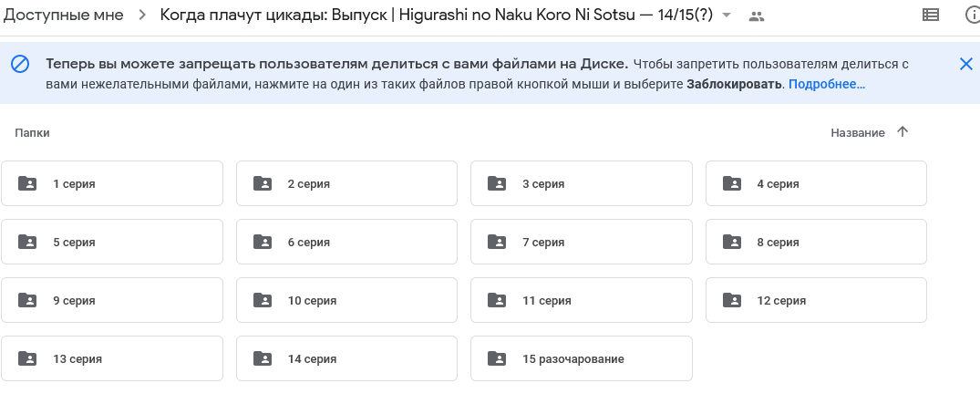
Task: Reverse sort direction with the arrow icon
Action: (x=902, y=132)
